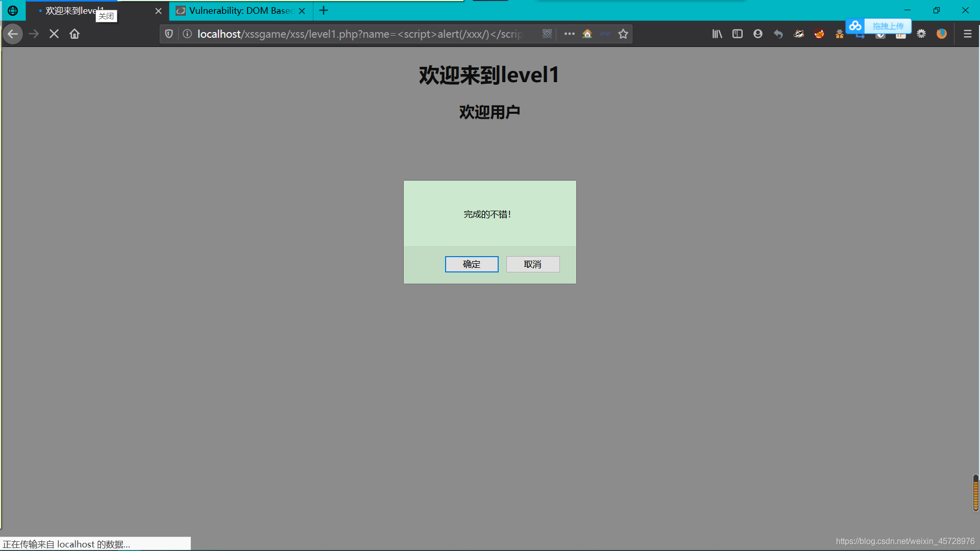The width and height of the screenshot is (980, 551).
Task: Click the forward navigation arrow
Action: (34, 34)
